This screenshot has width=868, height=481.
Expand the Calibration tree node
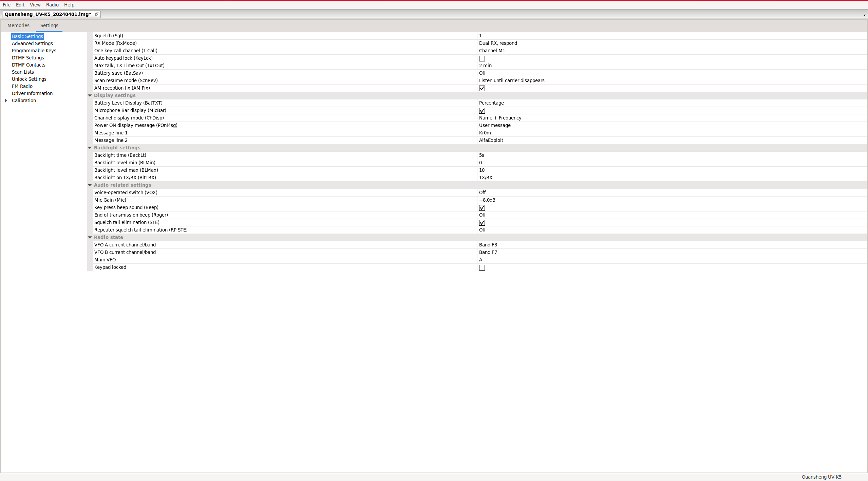click(x=6, y=100)
